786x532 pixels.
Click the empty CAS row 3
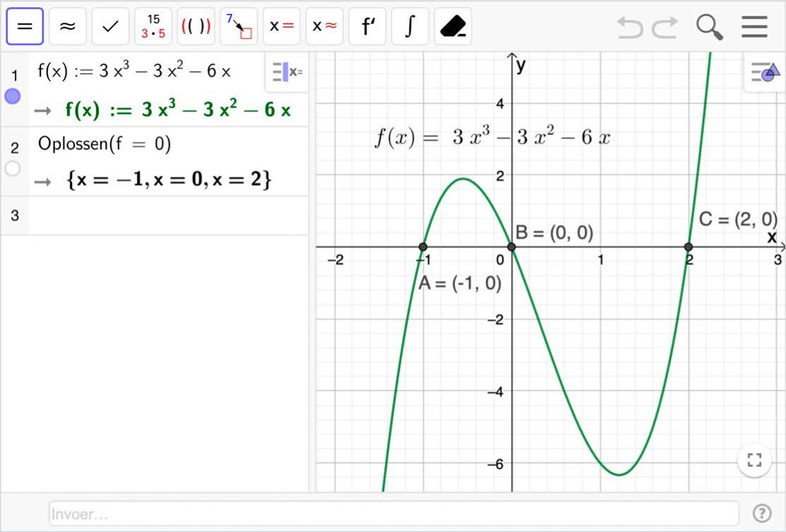[168, 215]
